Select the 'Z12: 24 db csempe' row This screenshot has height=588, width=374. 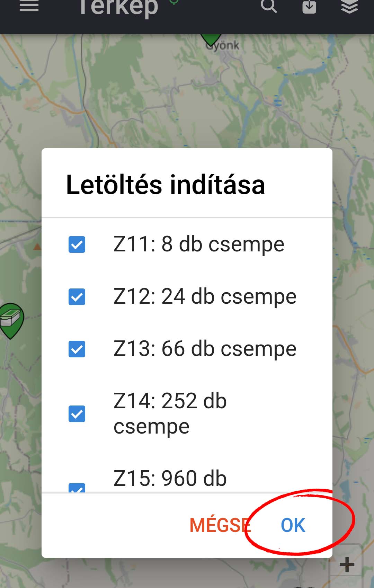[x=187, y=297]
